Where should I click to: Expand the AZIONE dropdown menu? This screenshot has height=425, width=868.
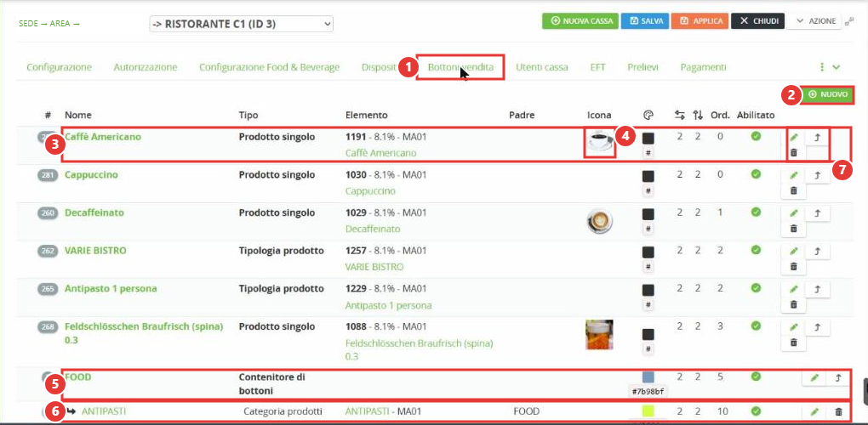click(814, 21)
